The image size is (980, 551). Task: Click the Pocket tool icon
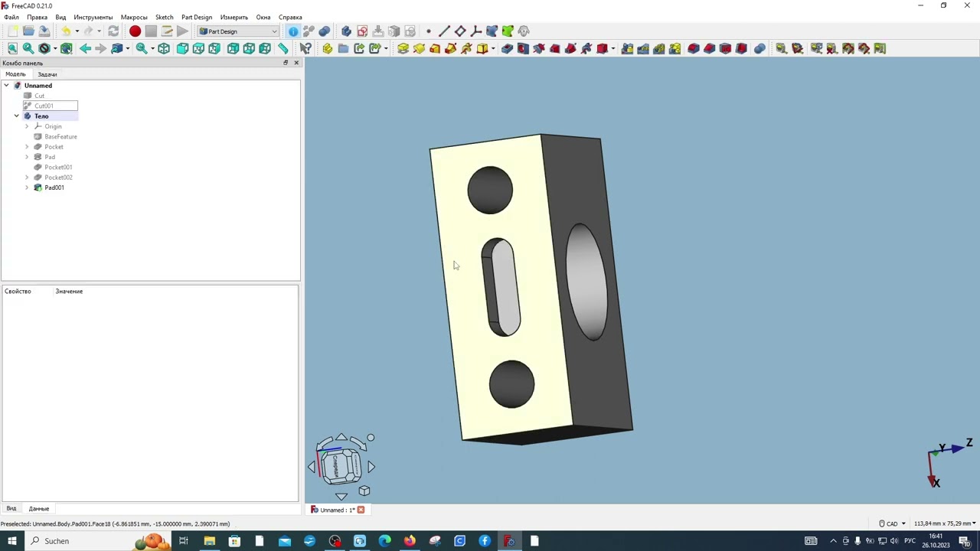507,49
